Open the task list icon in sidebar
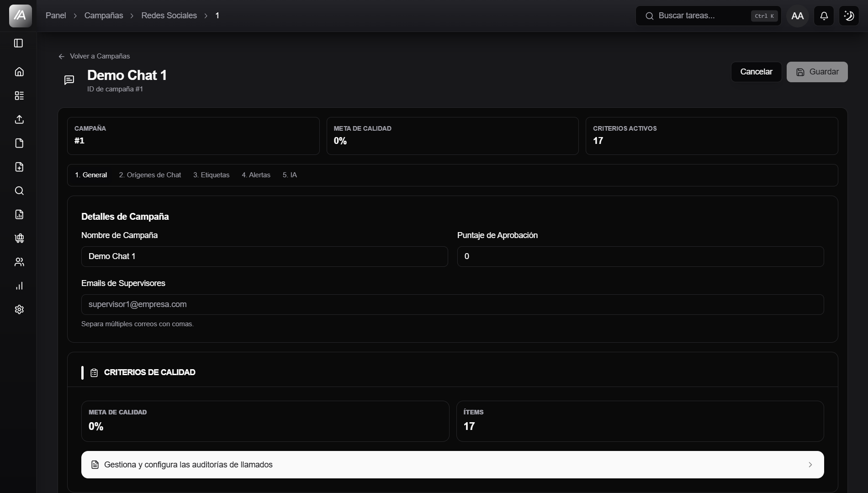 [x=19, y=95]
